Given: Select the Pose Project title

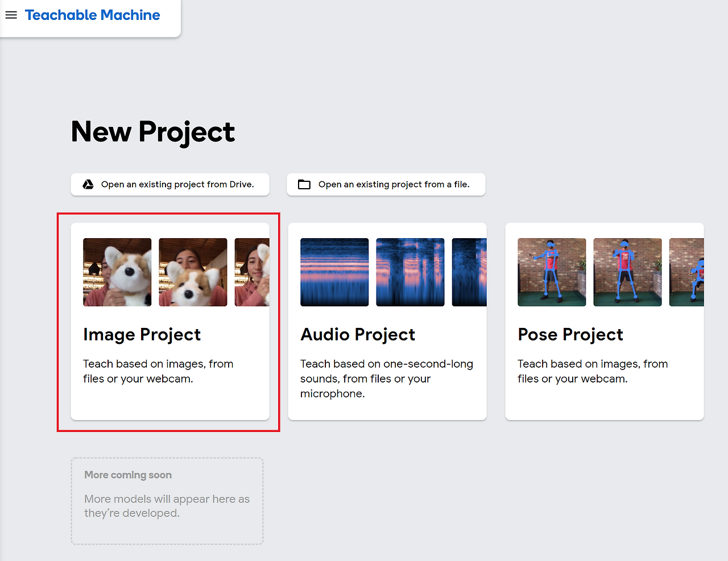Looking at the screenshot, I should [x=570, y=335].
